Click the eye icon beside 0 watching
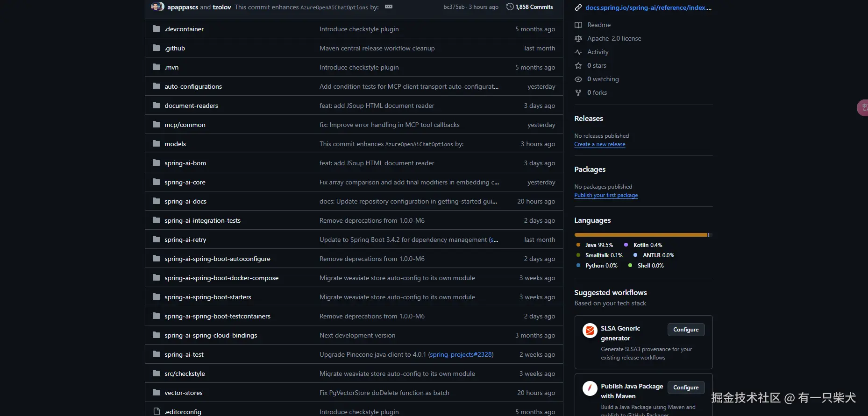This screenshot has height=416, width=868. pos(578,79)
